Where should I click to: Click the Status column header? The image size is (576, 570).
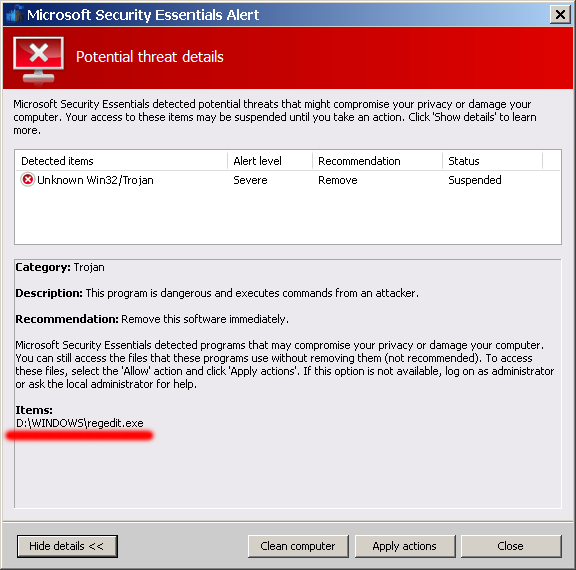click(492, 161)
